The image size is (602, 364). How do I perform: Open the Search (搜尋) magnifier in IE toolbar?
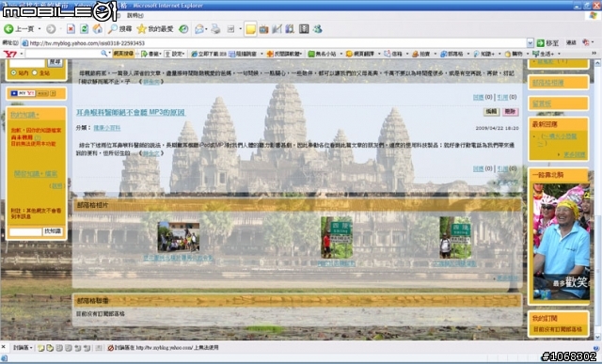tap(119, 29)
